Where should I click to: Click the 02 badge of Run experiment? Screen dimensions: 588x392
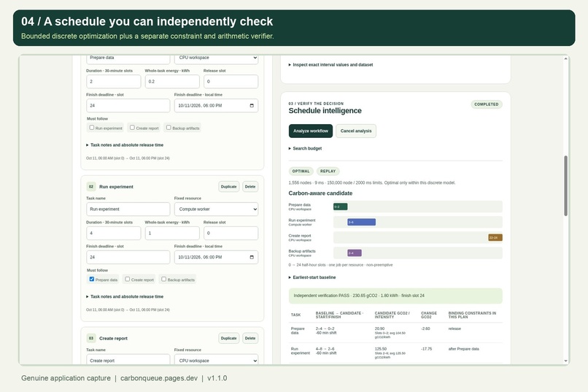91,186
